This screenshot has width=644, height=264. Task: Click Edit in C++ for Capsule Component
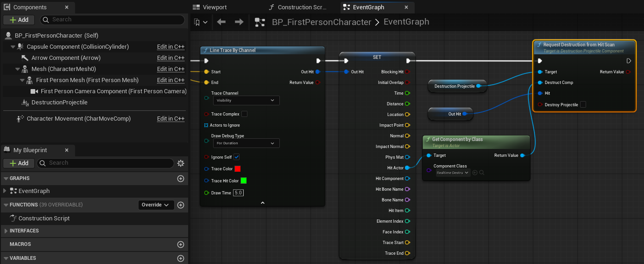point(170,47)
